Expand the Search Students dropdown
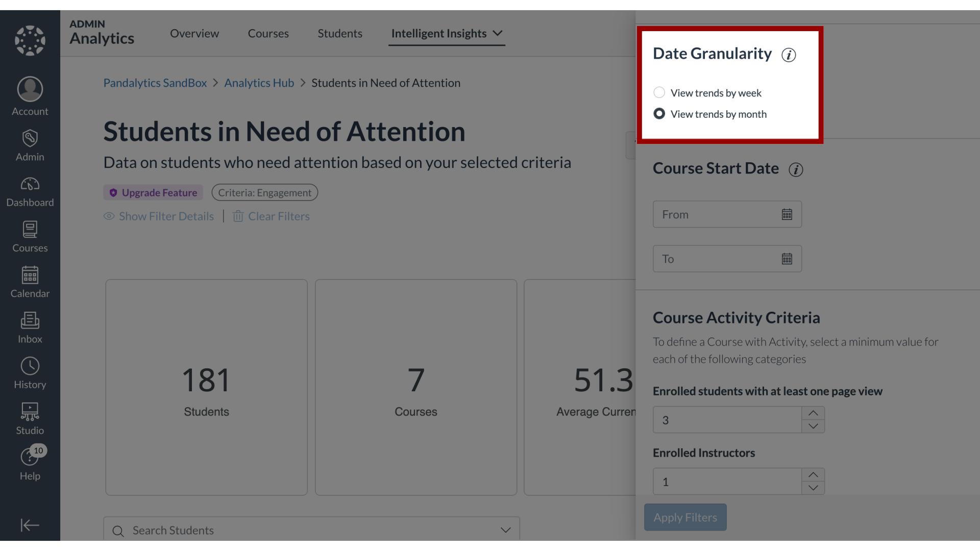 tap(505, 530)
